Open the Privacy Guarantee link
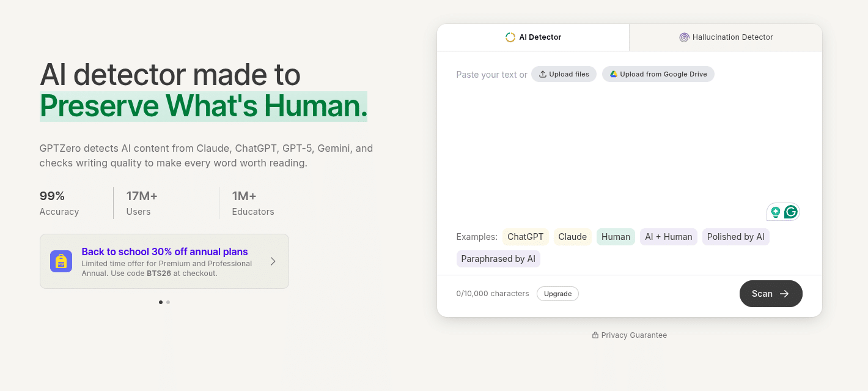This screenshot has width=868, height=391. (634, 335)
